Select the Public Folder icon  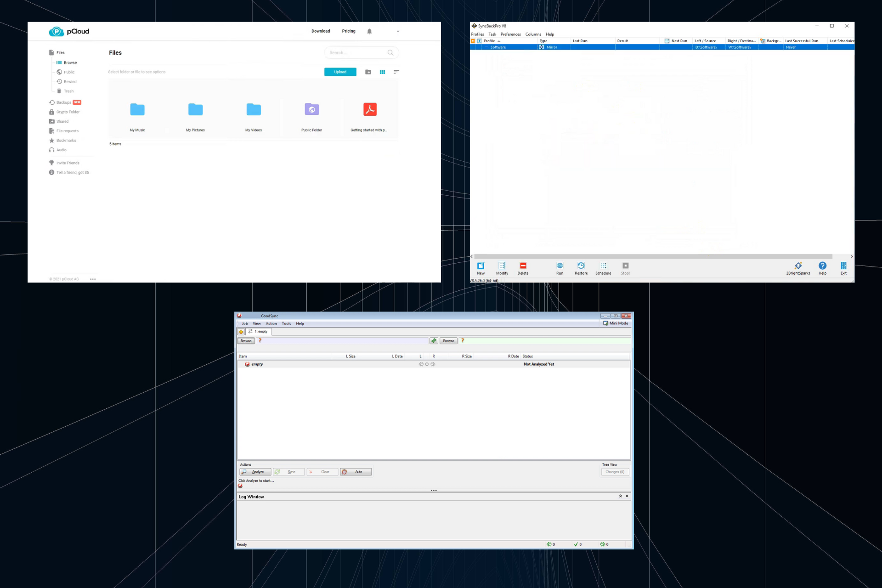(x=312, y=109)
